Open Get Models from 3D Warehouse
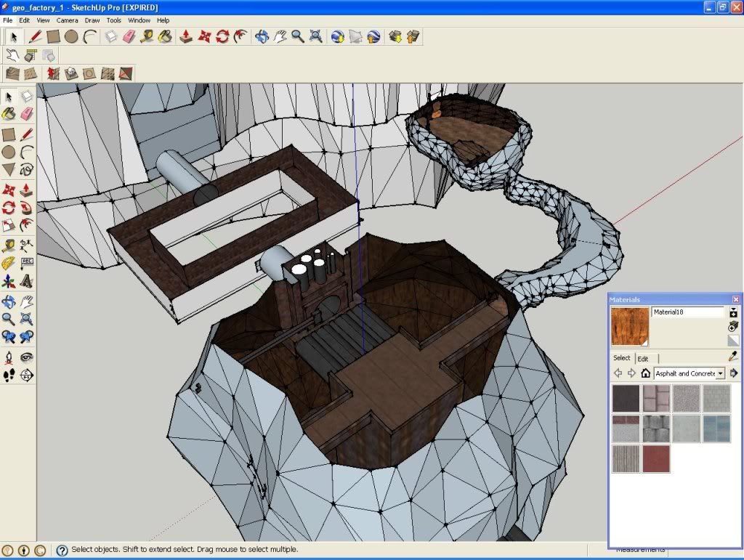This screenshot has width=744, height=560. tap(395, 36)
